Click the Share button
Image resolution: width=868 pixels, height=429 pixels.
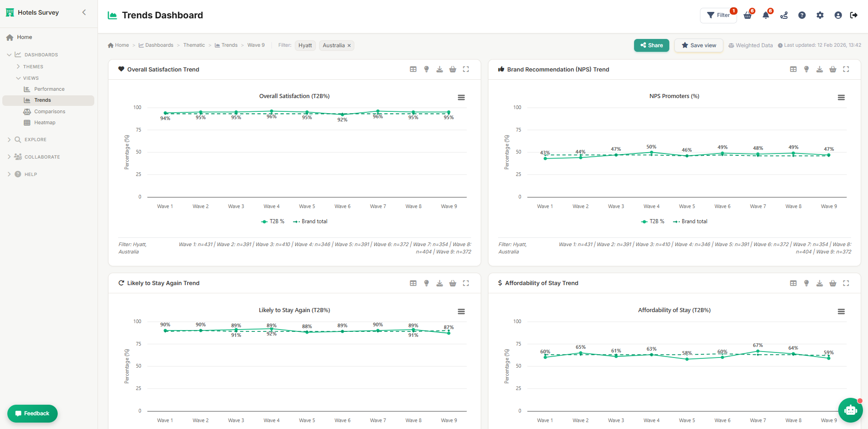coord(651,45)
